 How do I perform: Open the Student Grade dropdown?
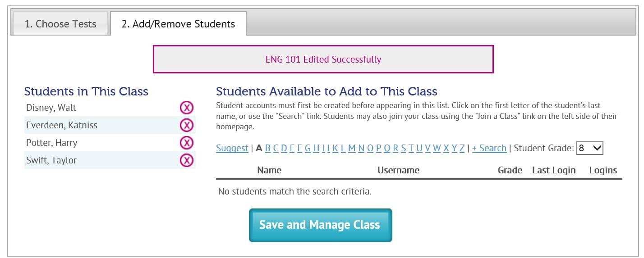pyautogui.click(x=590, y=148)
